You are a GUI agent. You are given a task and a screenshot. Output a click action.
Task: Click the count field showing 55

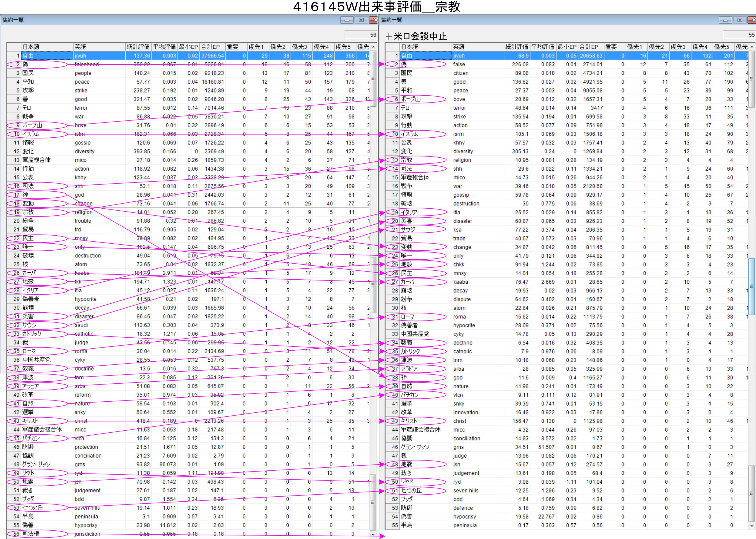(x=740, y=35)
